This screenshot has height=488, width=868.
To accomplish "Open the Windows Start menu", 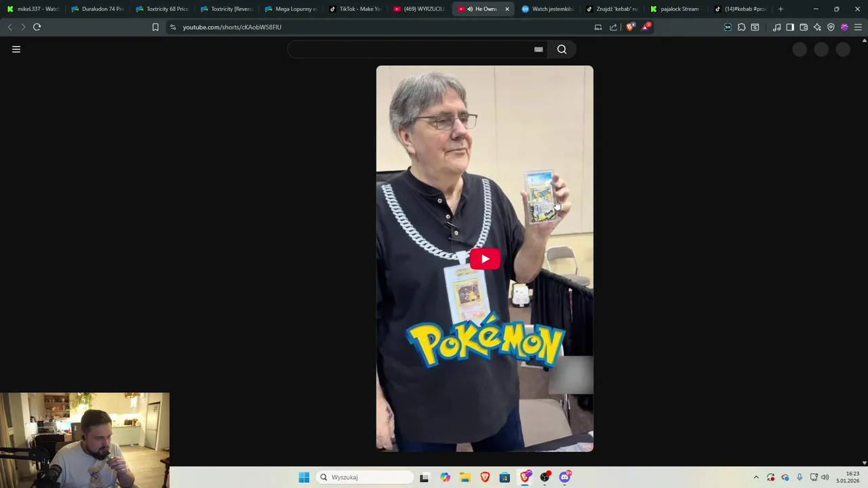I will (304, 477).
